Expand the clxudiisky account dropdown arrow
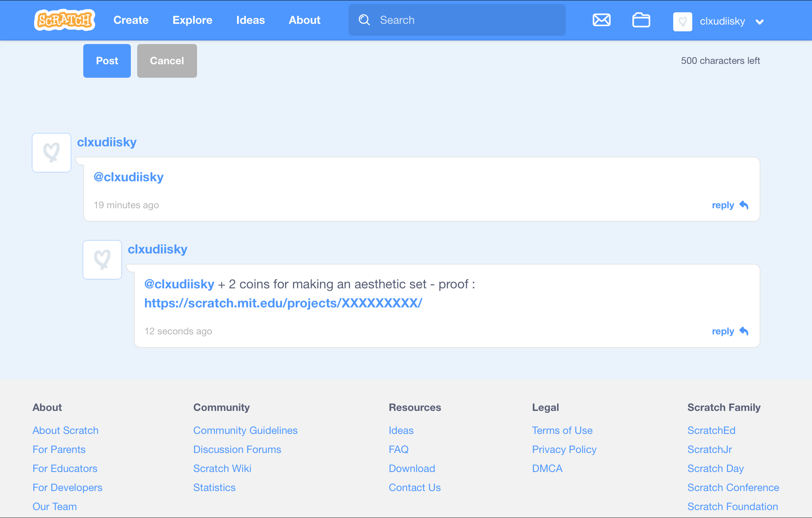 pos(760,22)
